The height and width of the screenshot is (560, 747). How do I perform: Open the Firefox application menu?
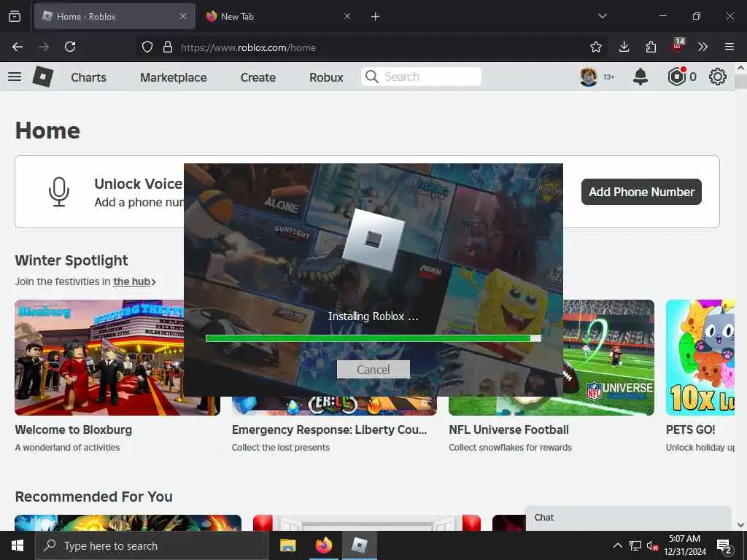coord(729,47)
